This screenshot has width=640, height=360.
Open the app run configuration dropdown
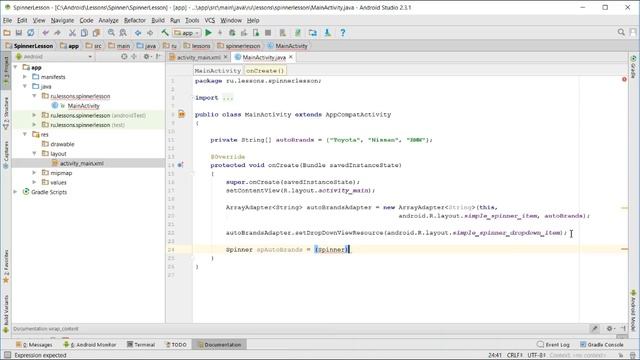[187, 33]
